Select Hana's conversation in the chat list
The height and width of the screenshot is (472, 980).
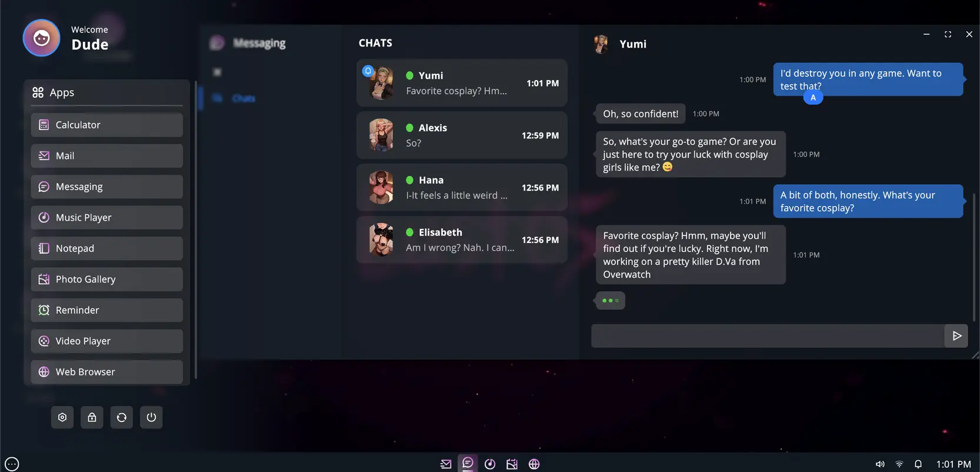(462, 188)
